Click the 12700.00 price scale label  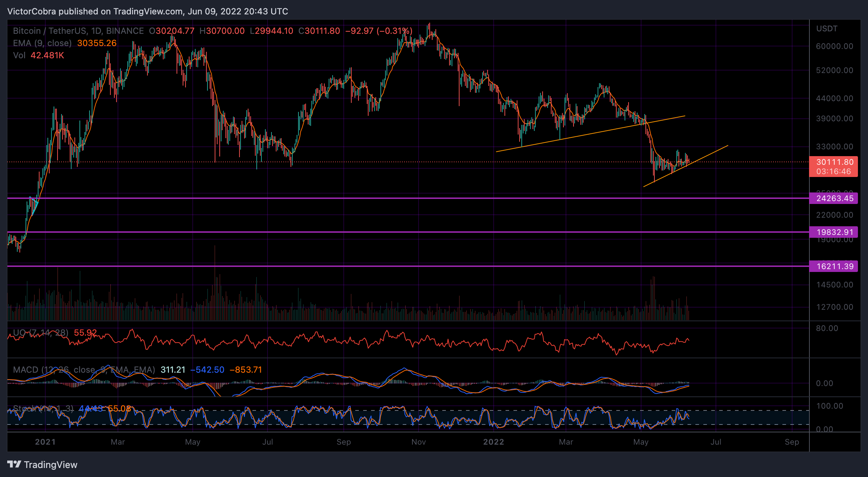(835, 307)
